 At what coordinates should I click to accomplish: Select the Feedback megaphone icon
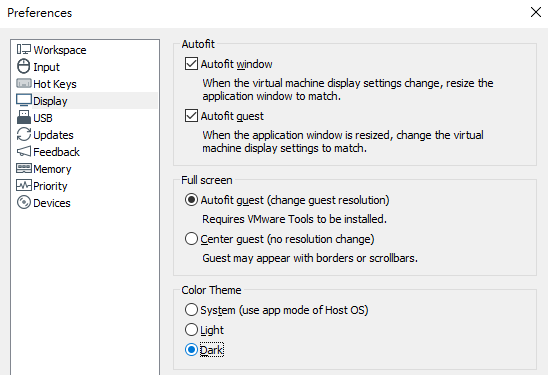point(24,151)
